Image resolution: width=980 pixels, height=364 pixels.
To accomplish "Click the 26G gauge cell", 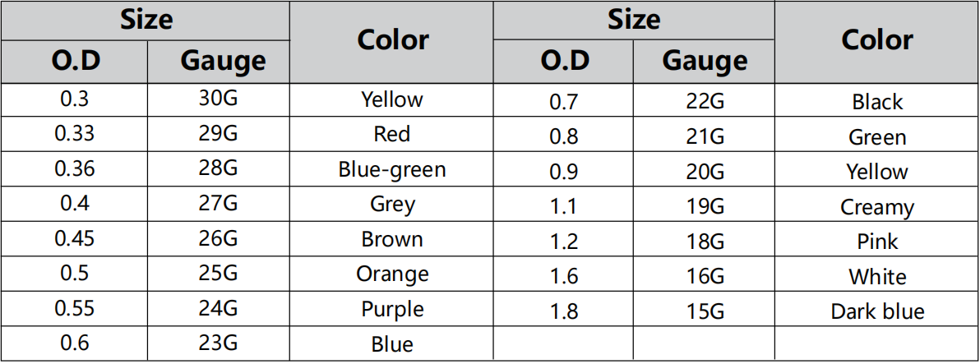I will 218,239.
